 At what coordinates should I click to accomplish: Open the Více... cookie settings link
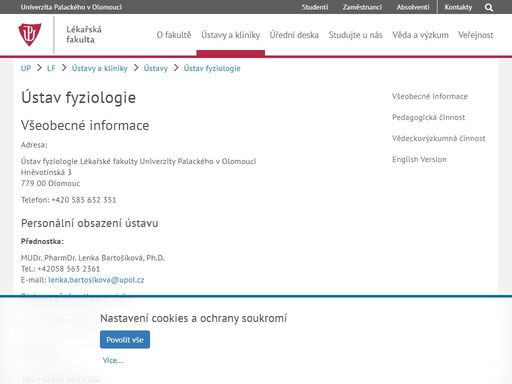pos(113,360)
